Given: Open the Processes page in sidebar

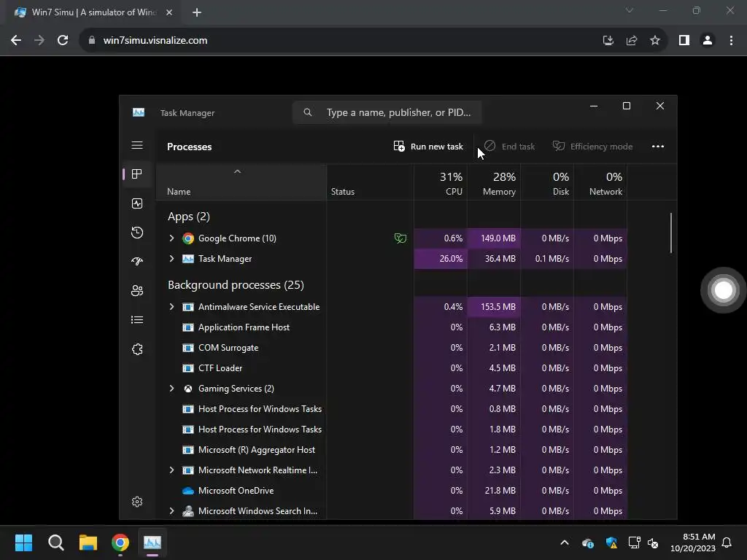Looking at the screenshot, I should (137, 174).
